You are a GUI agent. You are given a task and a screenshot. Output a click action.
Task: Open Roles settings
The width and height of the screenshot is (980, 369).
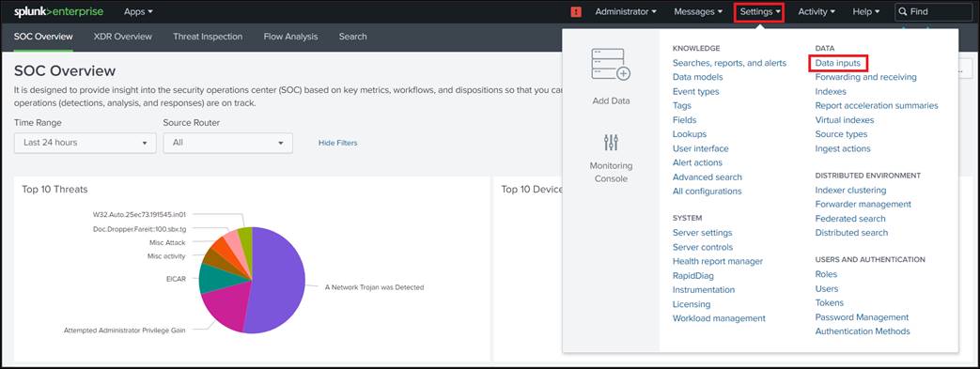(826, 274)
